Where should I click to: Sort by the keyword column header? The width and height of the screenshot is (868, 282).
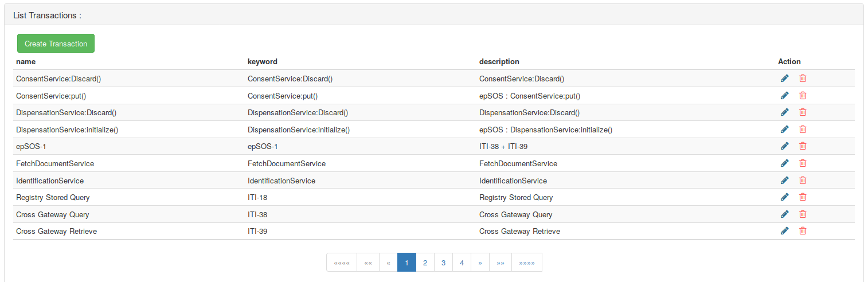[x=263, y=61]
